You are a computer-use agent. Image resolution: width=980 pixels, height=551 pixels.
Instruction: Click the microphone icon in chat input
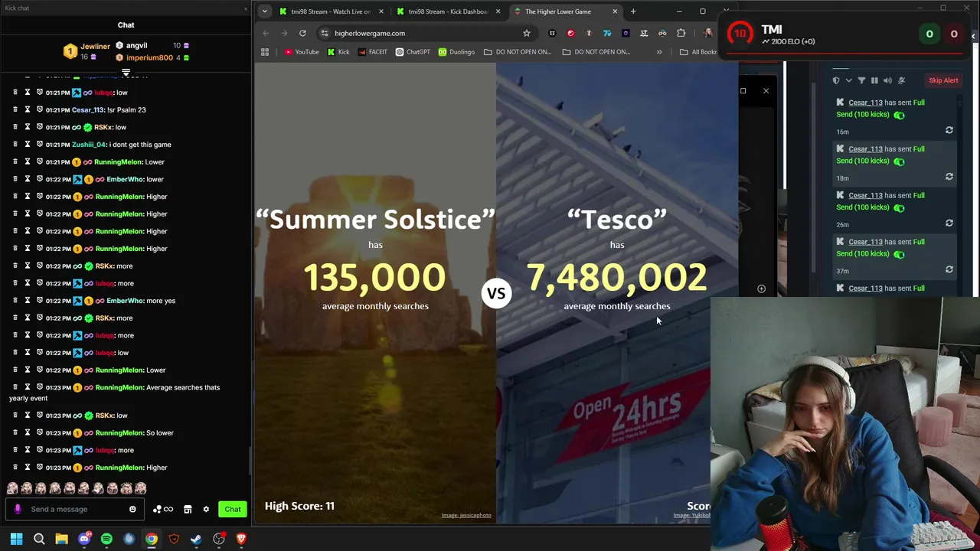coord(18,509)
